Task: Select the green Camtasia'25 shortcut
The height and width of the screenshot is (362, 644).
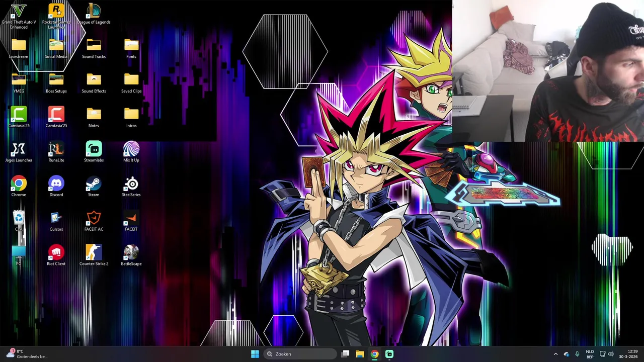Action: point(19,118)
